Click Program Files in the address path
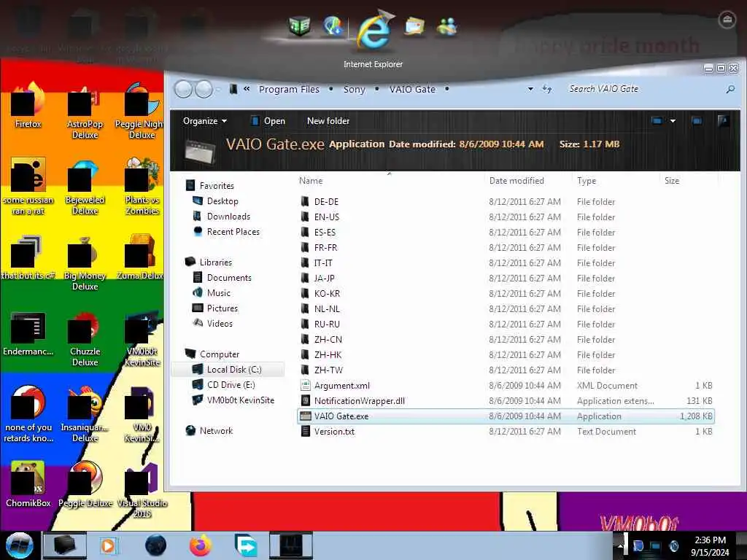This screenshot has height=560, width=747. [x=289, y=89]
